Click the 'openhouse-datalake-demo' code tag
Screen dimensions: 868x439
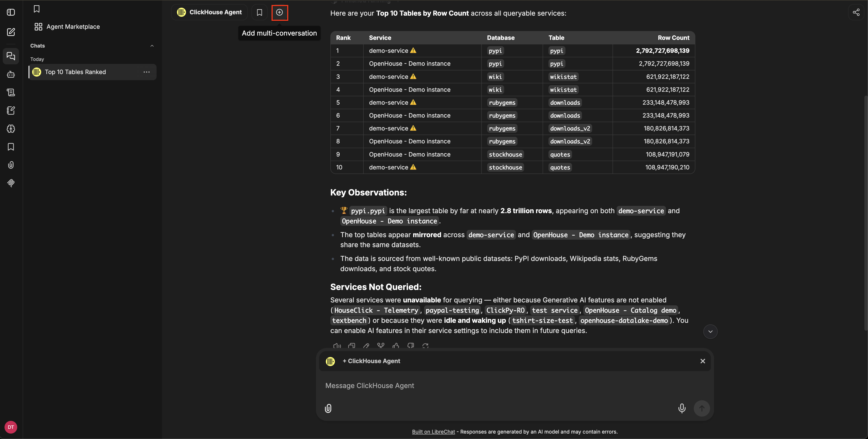(x=624, y=321)
